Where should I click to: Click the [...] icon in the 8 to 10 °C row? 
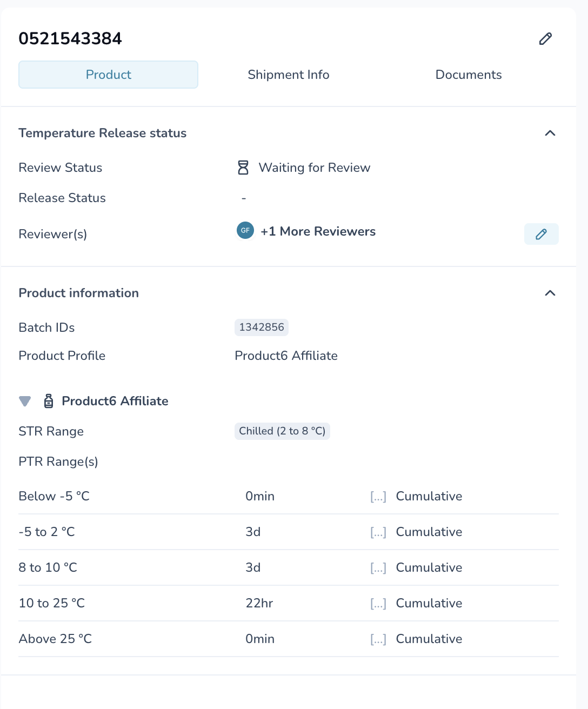click(378, 568)
